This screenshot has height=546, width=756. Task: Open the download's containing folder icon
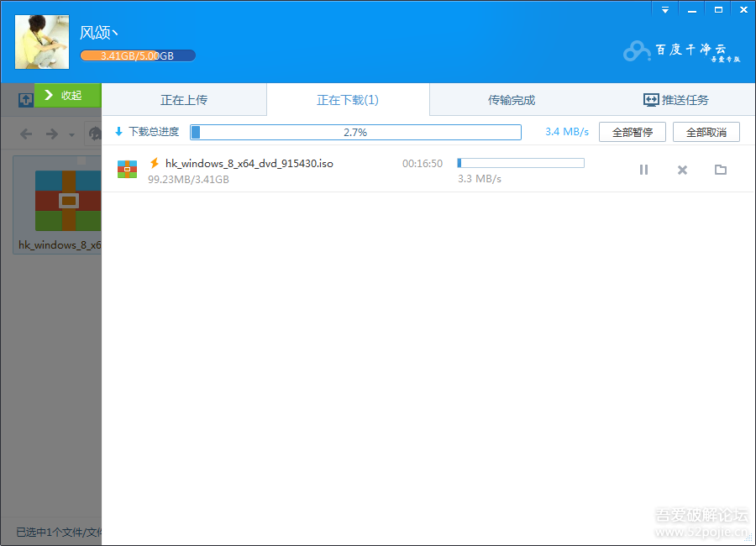pos(720,169)
